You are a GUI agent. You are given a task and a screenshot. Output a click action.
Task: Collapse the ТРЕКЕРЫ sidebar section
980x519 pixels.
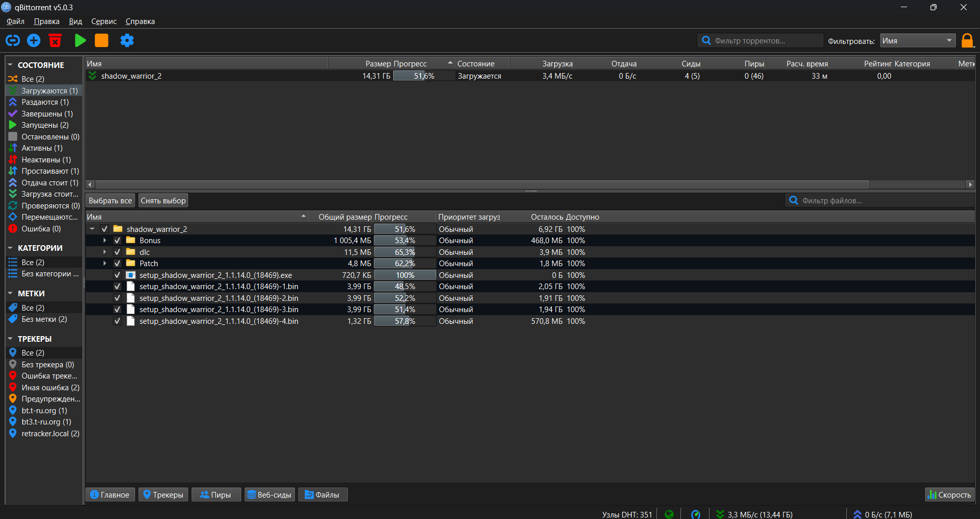click(x=10, y=339)
